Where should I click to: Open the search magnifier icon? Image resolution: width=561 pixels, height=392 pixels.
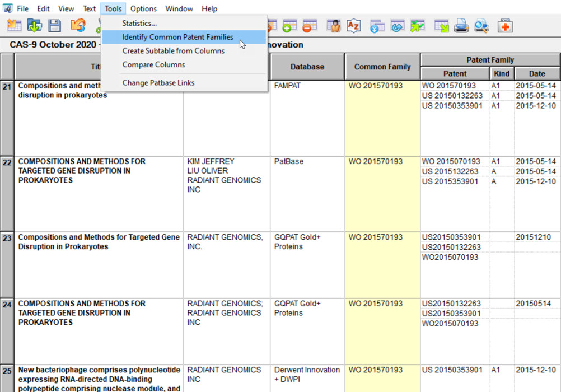click(480, 26)
